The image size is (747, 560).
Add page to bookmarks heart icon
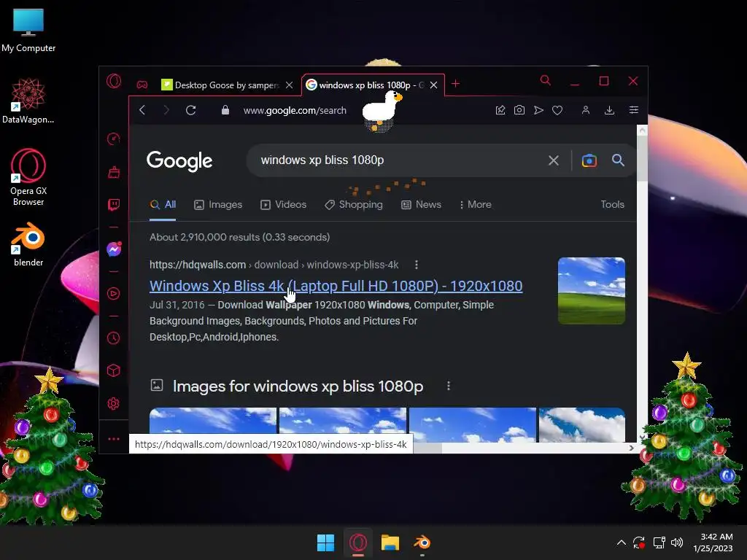[x=557, y=110]
